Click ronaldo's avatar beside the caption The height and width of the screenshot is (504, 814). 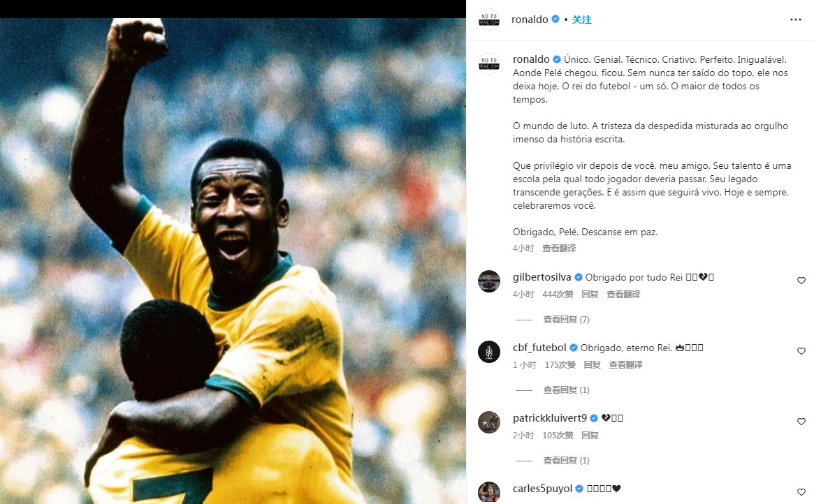tap(488, 64)
